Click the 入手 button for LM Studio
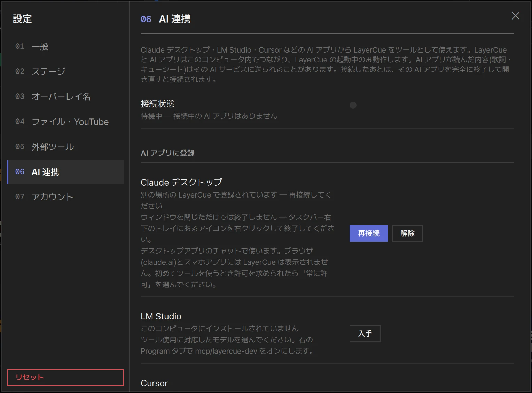 click(x=365, y=334)
